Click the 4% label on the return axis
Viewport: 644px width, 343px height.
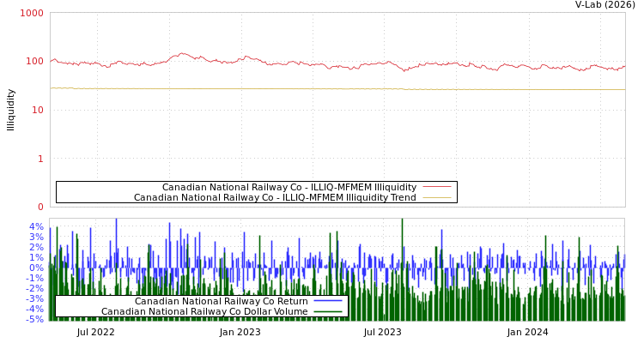pyautogui.click(x=36, y=227)
